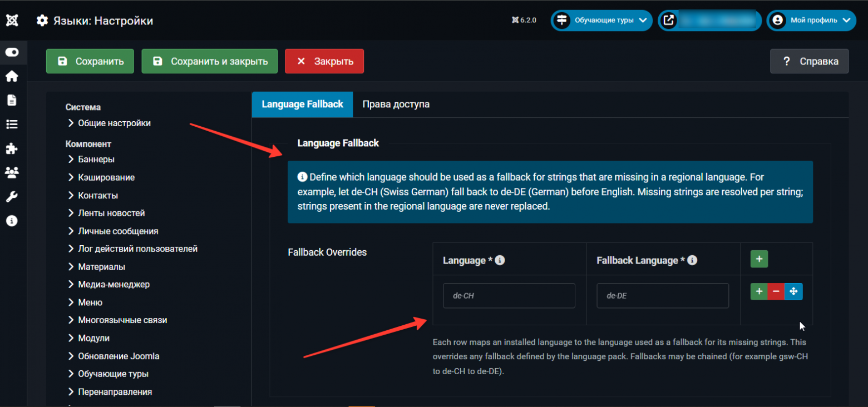868x407 pixels.
Task: Remove fallback row with red minus
Action: (x=776, y=291)
